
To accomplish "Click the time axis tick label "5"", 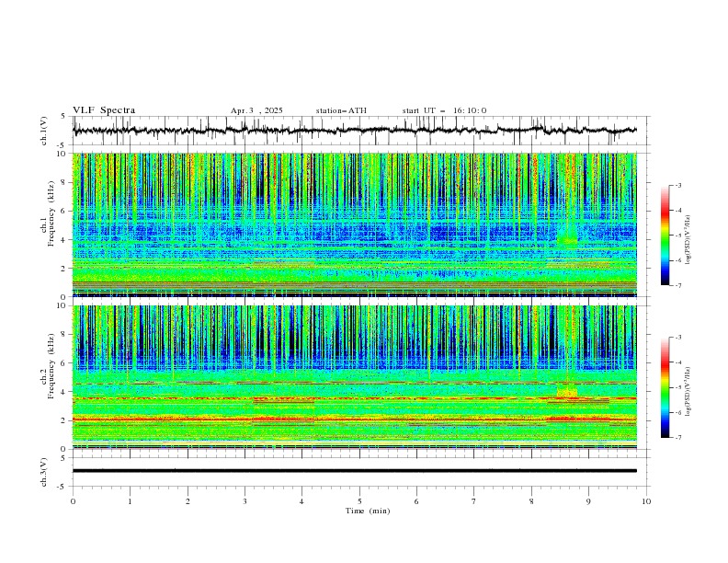I will tap(359, 501).
